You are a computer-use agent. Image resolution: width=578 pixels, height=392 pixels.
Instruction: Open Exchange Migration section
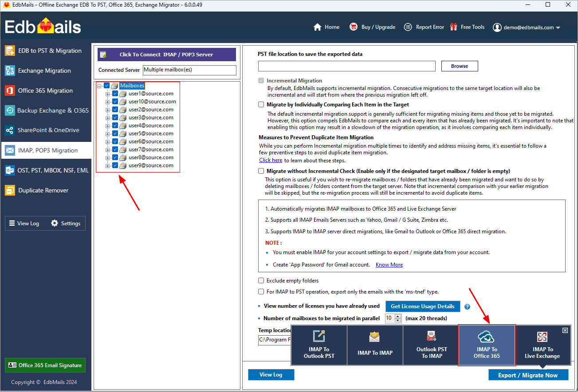coord(46,71)
